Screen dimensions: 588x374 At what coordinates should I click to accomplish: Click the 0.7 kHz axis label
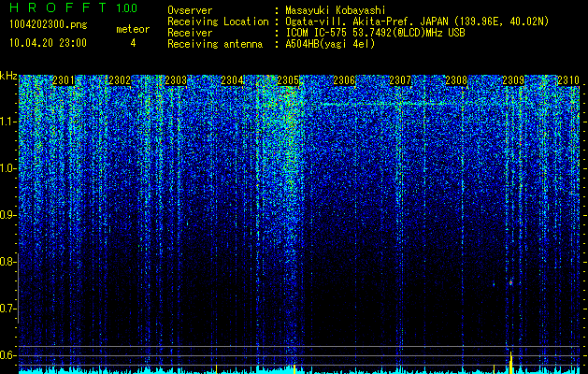(8, 309)
